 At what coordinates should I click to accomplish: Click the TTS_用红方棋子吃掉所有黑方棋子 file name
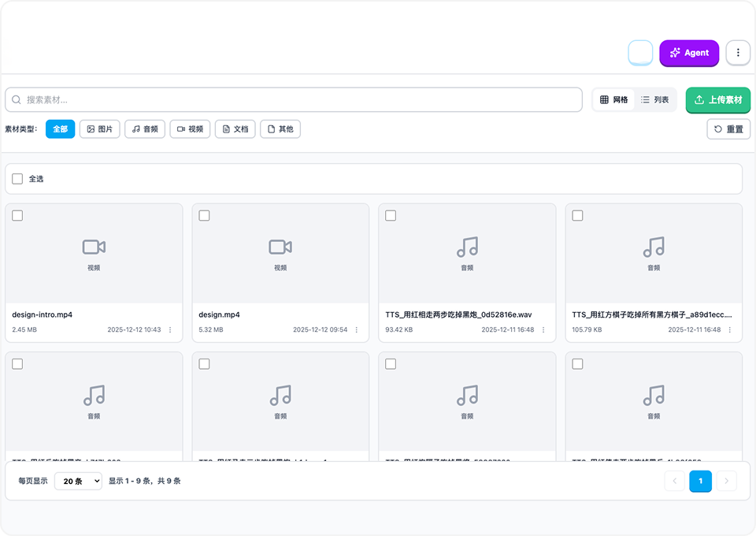[x=652, y=315]
